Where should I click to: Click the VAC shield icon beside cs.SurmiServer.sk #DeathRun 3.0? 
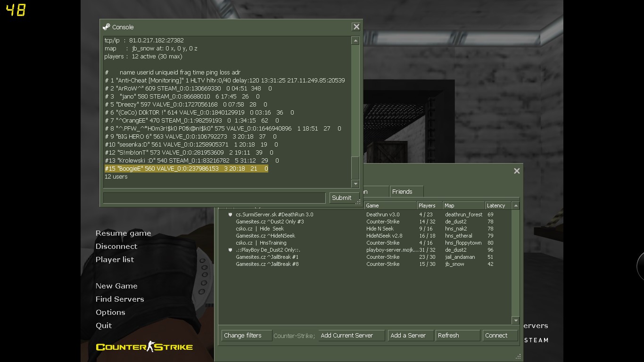(230, 214)
